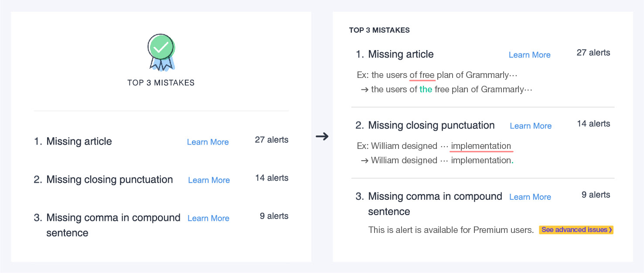
Task: Click the TOP 3 MISTAKES title under the badge
Action: pos(161,83)
